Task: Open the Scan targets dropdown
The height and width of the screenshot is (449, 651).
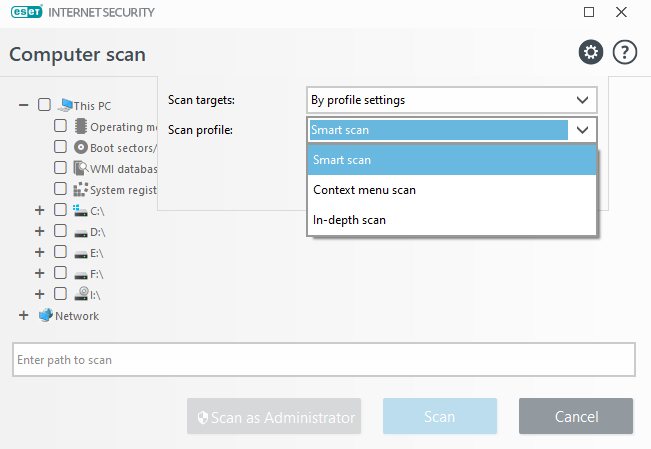Action: point(452,100)
